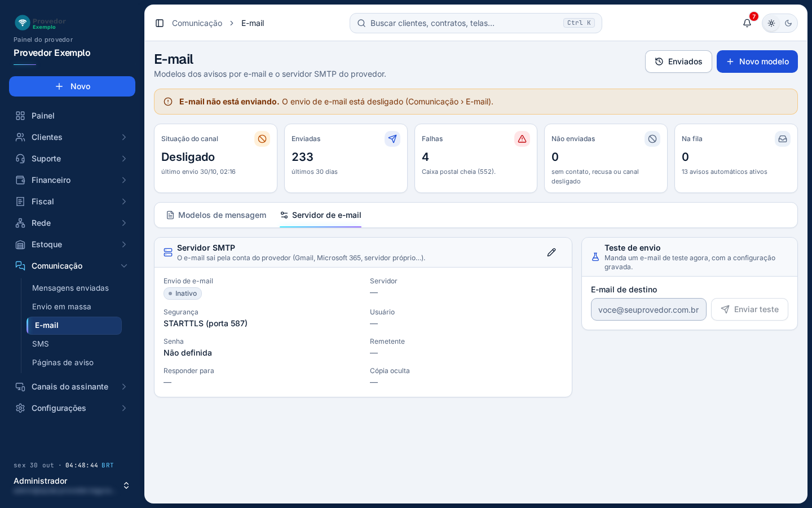Go to Comunicação breadcrumb
Viewport: 812px width, 508px height.
coord(197,23)
